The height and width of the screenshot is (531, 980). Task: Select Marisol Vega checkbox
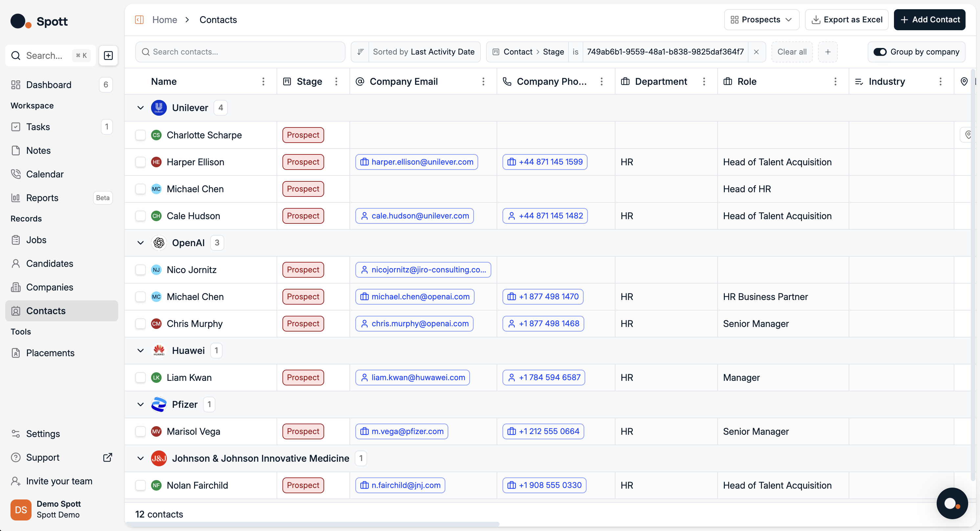tap(141, 432)
